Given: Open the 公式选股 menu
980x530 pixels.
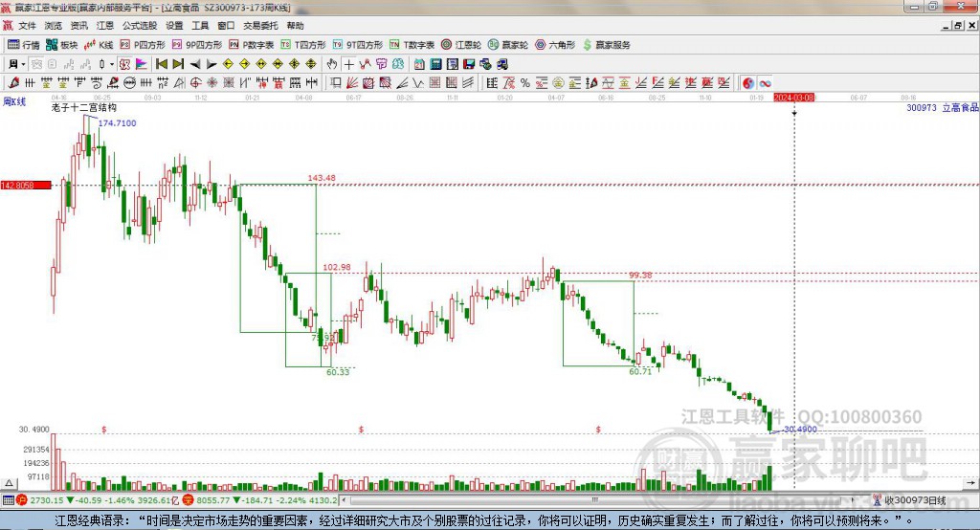Looking at the screenshot, I should (140, 26).
